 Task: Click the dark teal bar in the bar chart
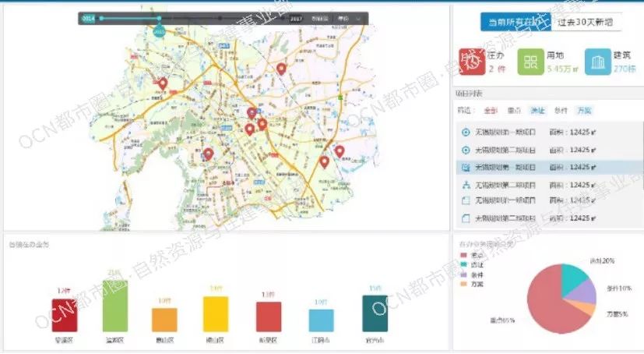tap(375, 313)
